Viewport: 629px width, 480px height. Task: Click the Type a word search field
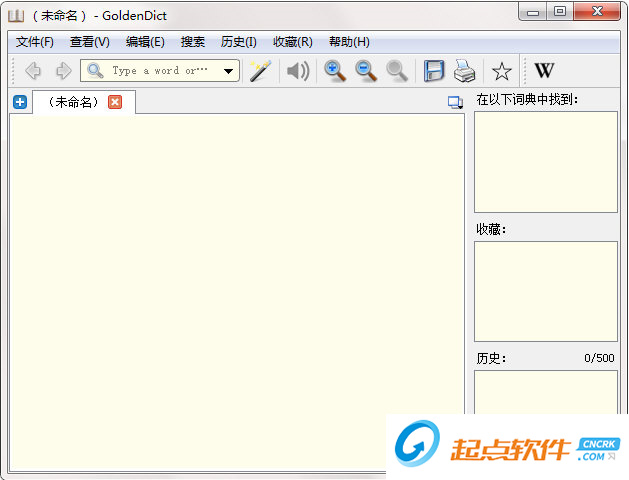click(160, 71)
